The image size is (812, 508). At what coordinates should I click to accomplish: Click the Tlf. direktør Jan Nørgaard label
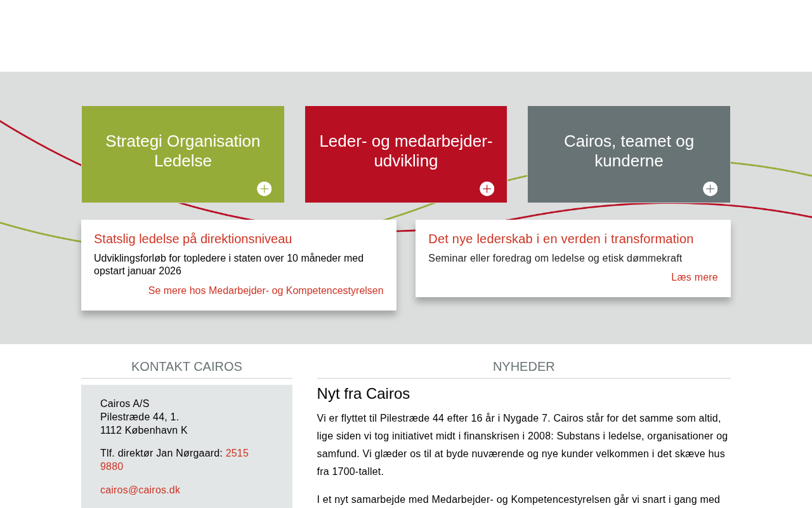(x=162, y=453)
